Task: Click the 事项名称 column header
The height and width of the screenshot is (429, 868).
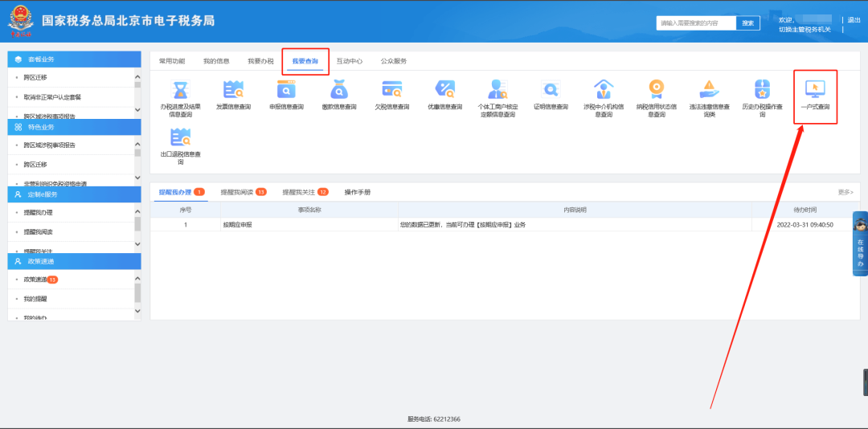Action: coord(309,210)
